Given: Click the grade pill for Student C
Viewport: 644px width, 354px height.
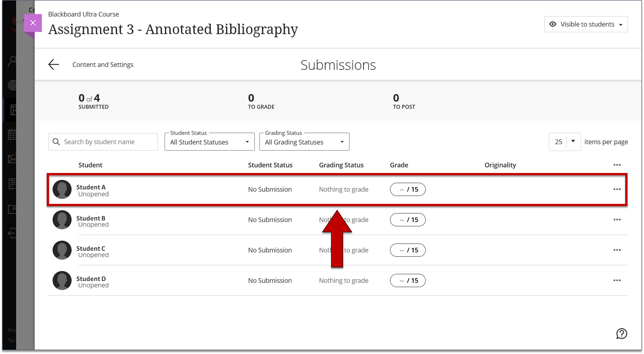Looking at the screenshot, I should click(408, 250).
